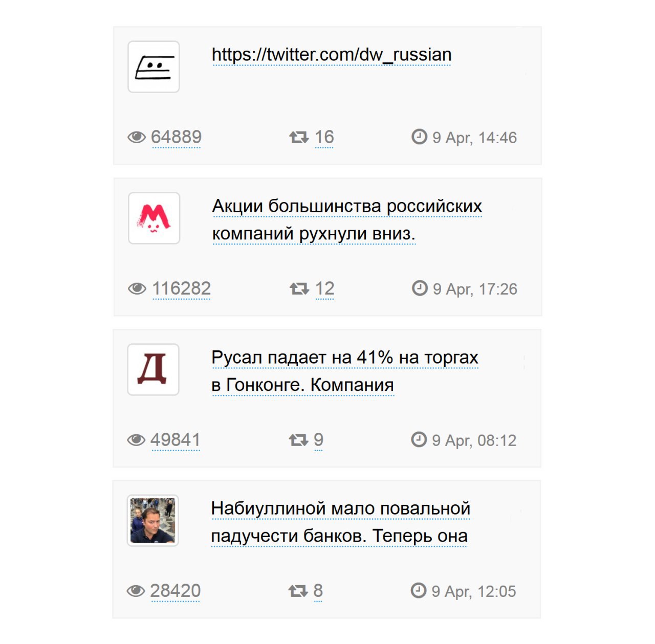Click the timestamp 9 Apr, 12:05
This screenshot has width=655, height=644.
point(473,591)
